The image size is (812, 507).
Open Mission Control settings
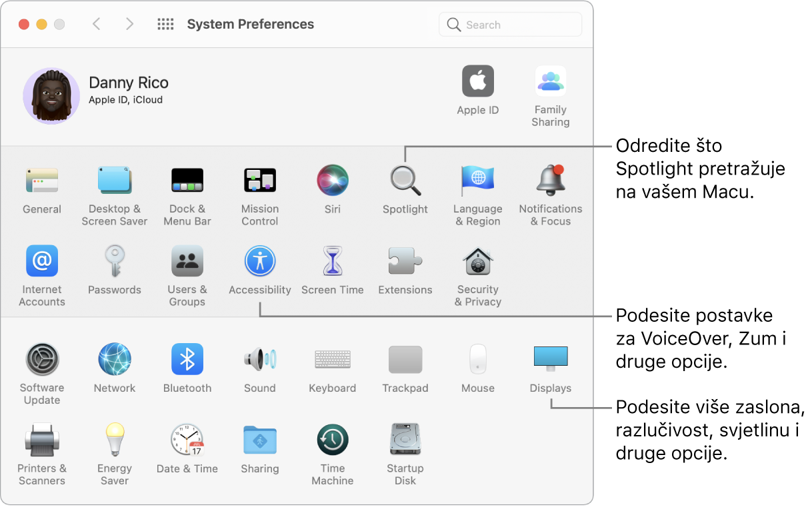[x=259, y=181]
